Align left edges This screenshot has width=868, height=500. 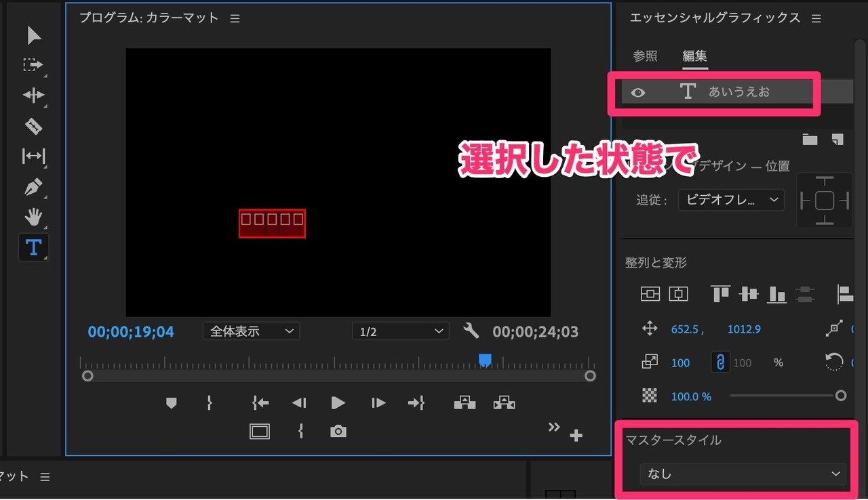click(845, 294)
